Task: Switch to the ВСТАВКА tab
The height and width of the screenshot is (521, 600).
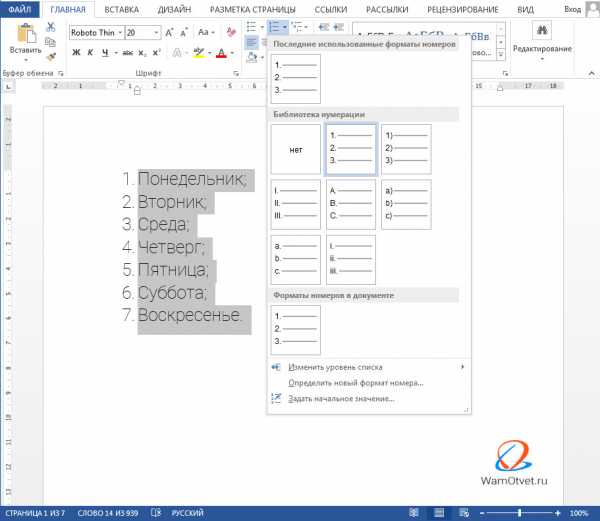Action: [x=120, y=8]
